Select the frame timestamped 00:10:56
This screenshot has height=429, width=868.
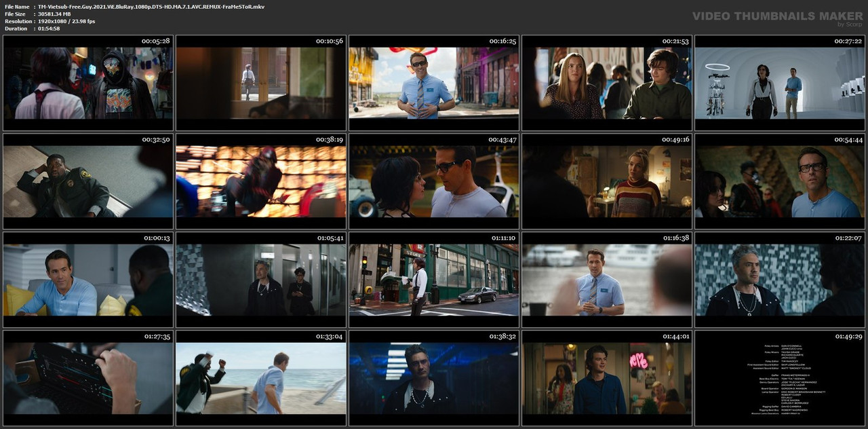[x=261, y=83]
